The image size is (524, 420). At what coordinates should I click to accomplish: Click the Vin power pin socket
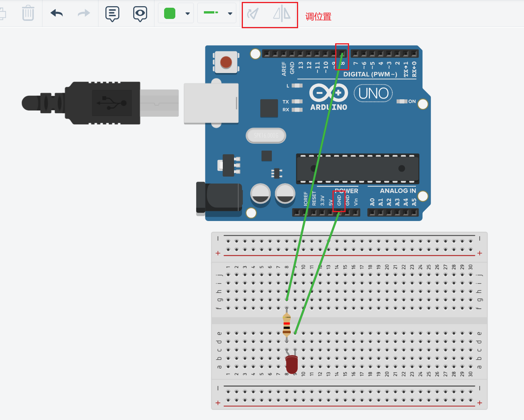click(356, 213)
